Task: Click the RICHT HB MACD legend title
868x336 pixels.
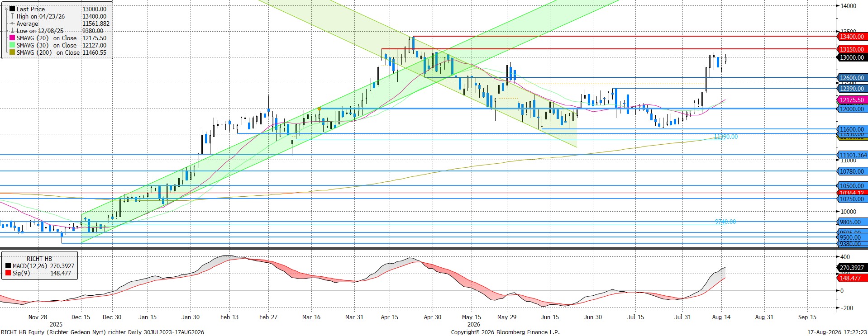Action: tap(39, 259)
